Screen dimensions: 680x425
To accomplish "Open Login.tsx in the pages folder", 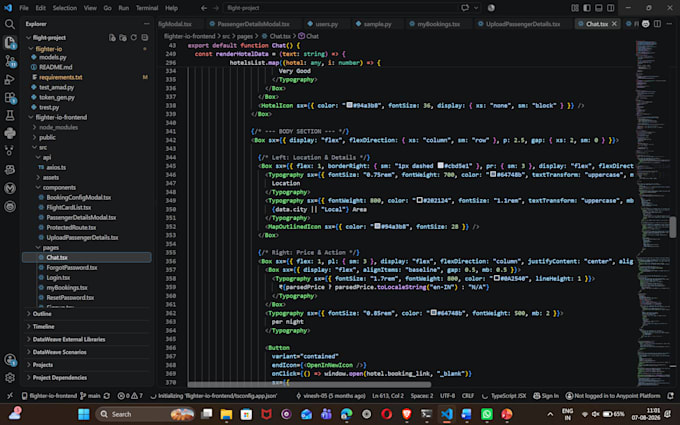I will [58, 278].
